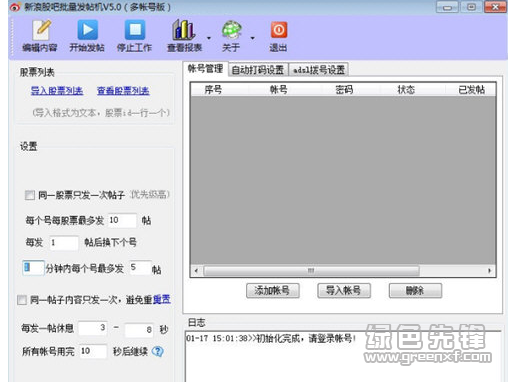Click the 开始发帖 start posting icon

(x=87, y=30)
